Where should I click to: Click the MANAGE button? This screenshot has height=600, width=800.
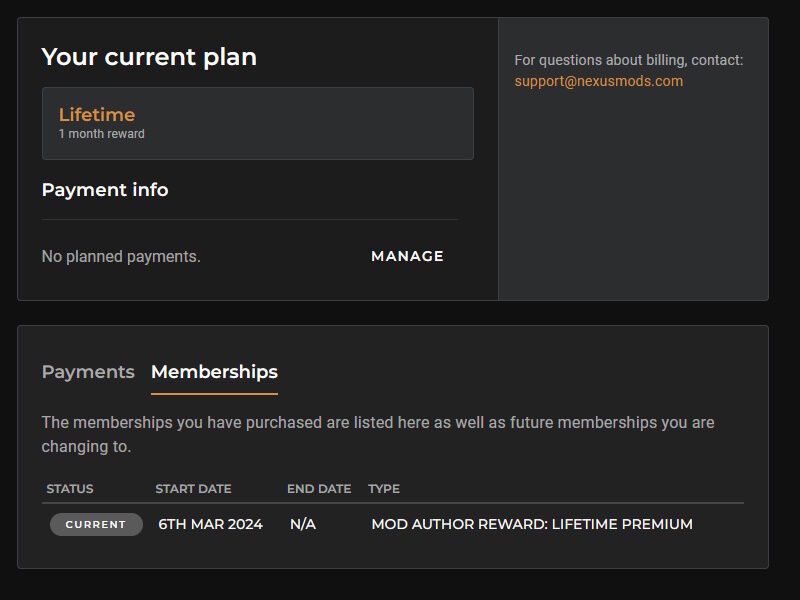point(407,256)
